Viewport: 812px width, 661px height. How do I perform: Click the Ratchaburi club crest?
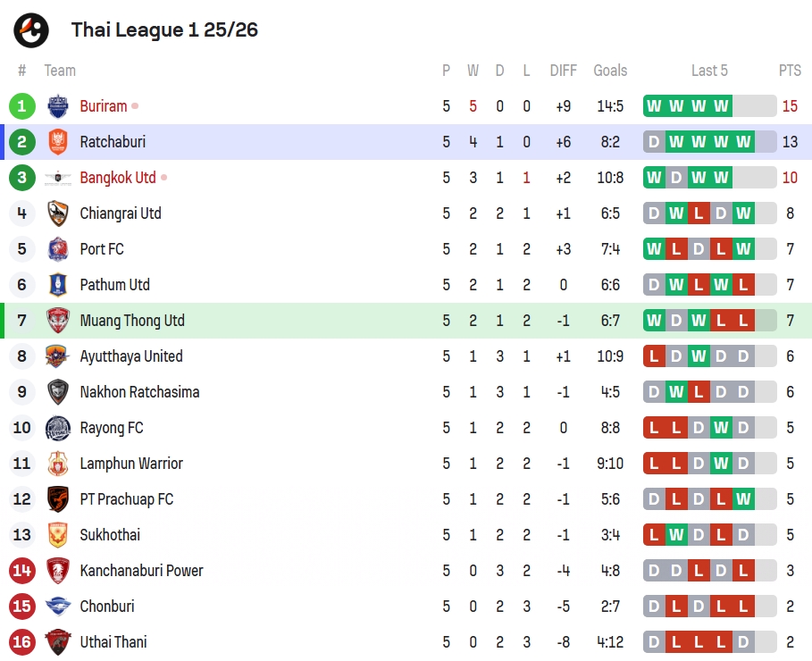pos(58,142)
